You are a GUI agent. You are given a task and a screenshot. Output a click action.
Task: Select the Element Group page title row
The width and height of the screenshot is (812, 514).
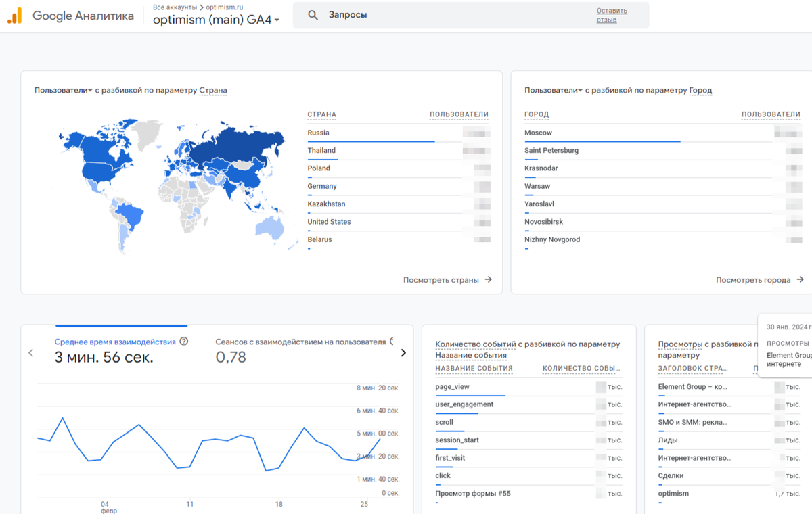tap(731, 387)
